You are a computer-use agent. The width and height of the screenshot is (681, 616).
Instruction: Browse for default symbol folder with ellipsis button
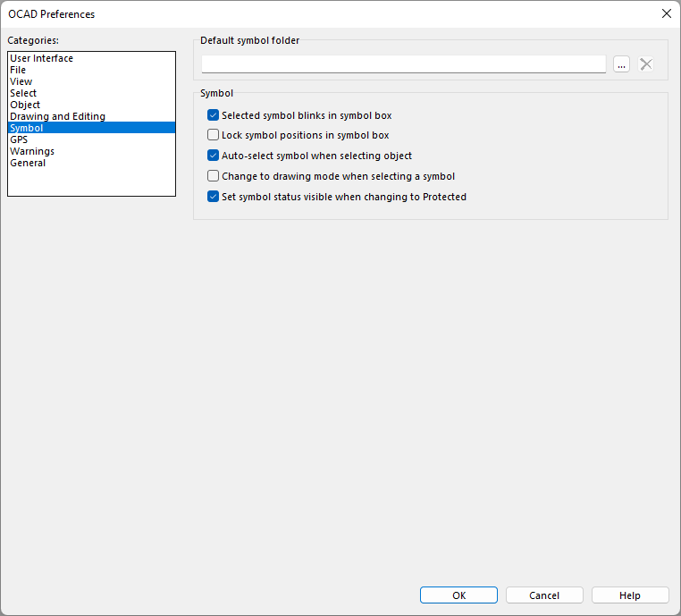[x=621, y=64]
